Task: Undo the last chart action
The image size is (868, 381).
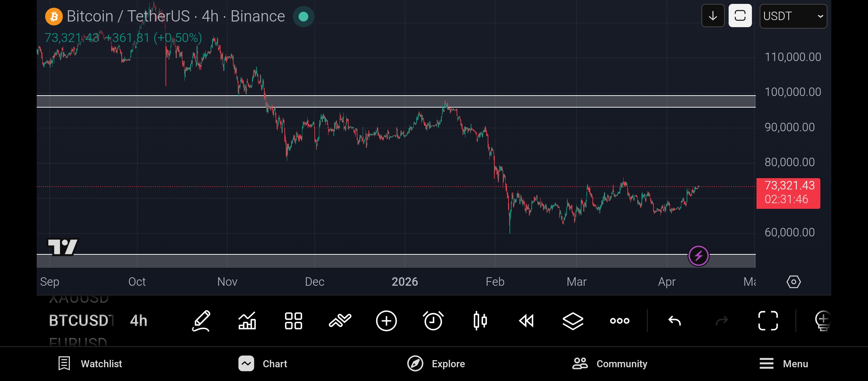Action: (x=675, y=321)
